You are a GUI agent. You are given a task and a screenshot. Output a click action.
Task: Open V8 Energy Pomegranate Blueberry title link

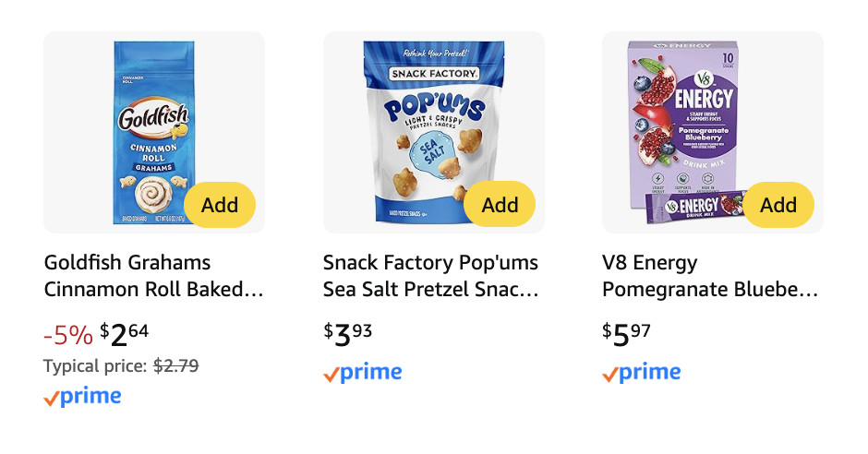[x=709, y=276]
